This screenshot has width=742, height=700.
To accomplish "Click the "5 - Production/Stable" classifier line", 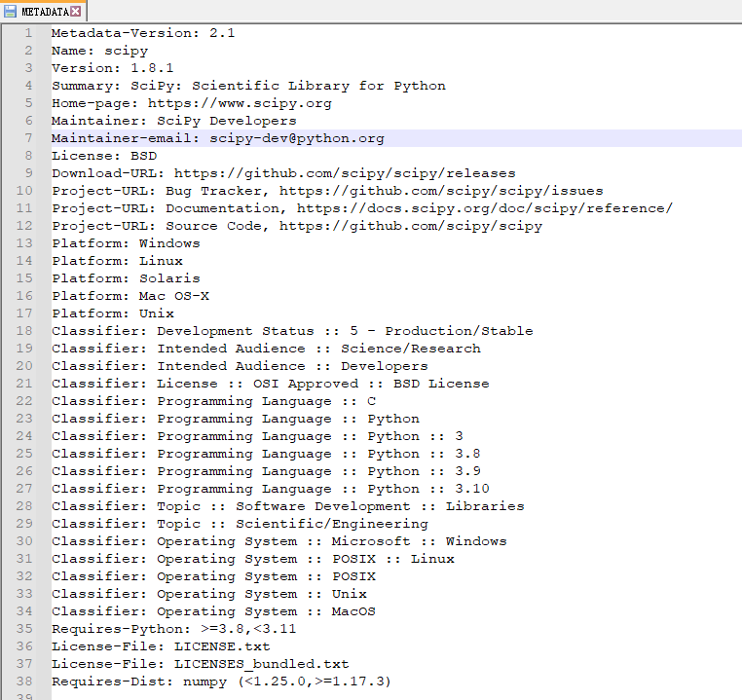I will coord(292,331).
